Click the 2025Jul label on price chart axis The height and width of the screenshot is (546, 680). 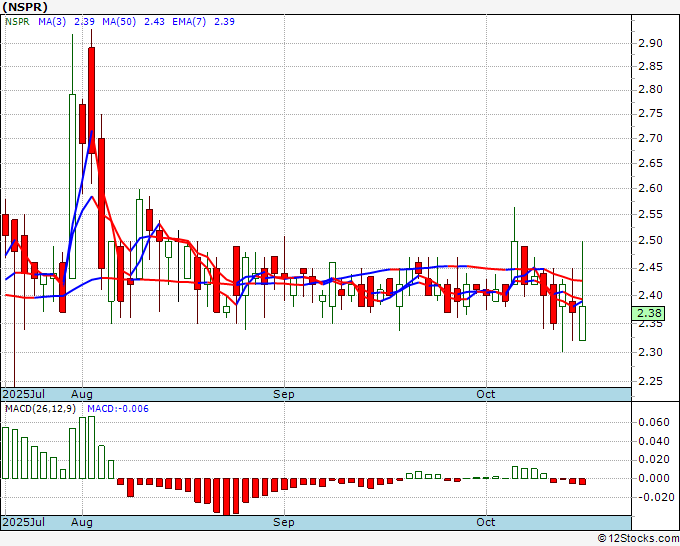click(x=23, y=394)
